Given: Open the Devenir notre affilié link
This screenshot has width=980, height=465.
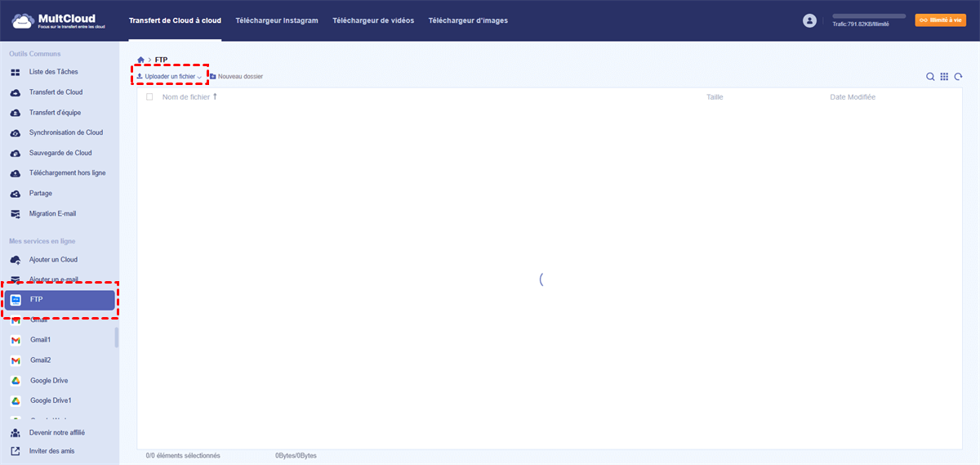Looking at the screenshot, I should [57, 433].
